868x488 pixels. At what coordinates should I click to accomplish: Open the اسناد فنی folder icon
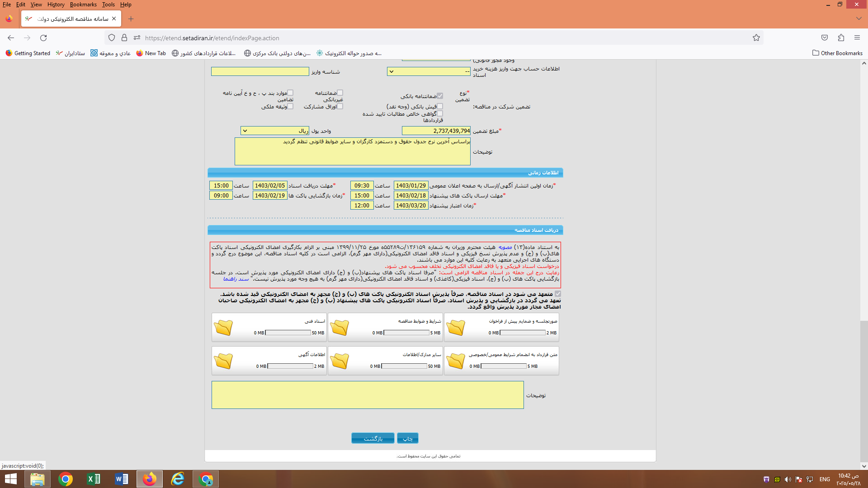(223, 328)
